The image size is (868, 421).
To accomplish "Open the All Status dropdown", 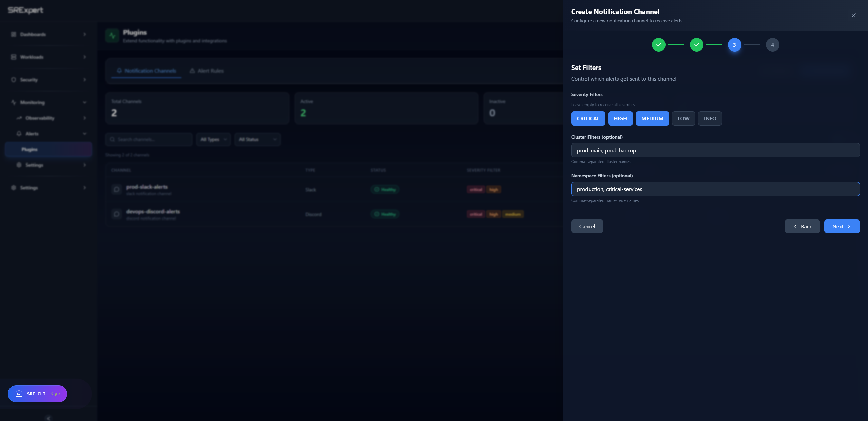I will click(x=257, y=139).
